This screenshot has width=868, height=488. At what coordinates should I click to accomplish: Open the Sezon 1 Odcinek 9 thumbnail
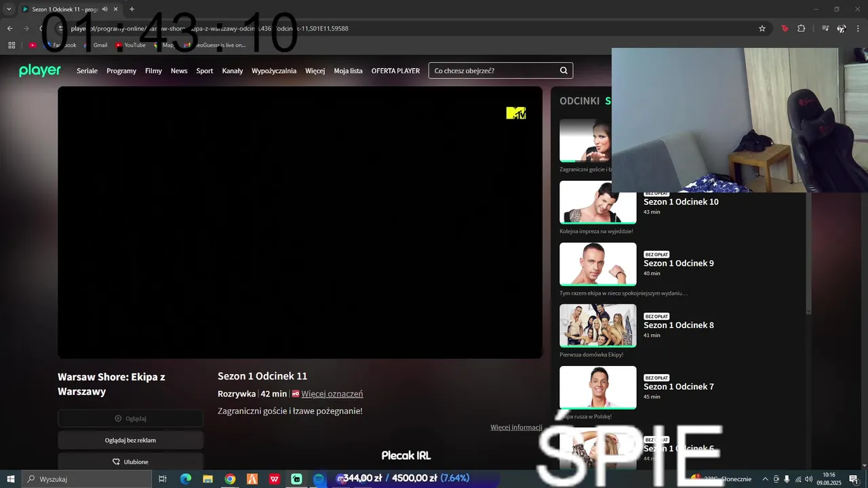pyautogui.click(x=597, y=264)
